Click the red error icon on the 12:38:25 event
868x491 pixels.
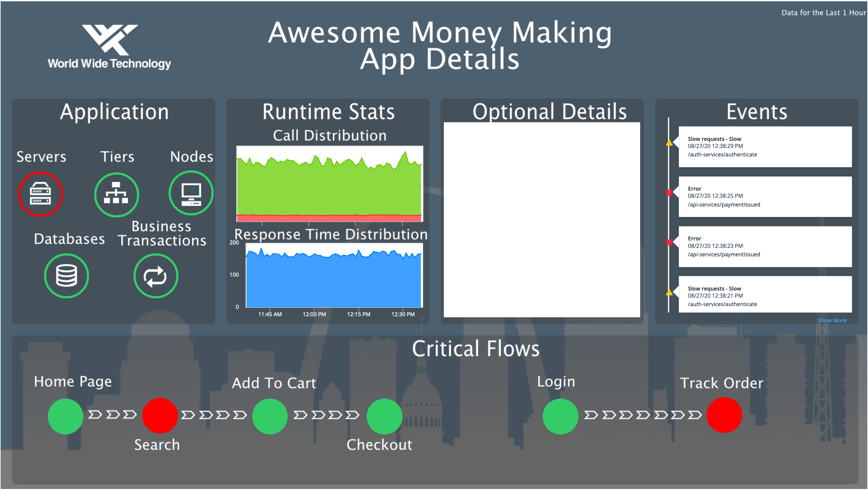[669, 192]
